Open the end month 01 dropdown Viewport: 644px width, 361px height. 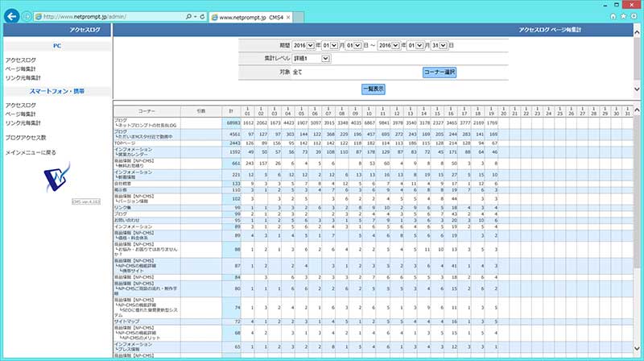click(x=415, y=45)
